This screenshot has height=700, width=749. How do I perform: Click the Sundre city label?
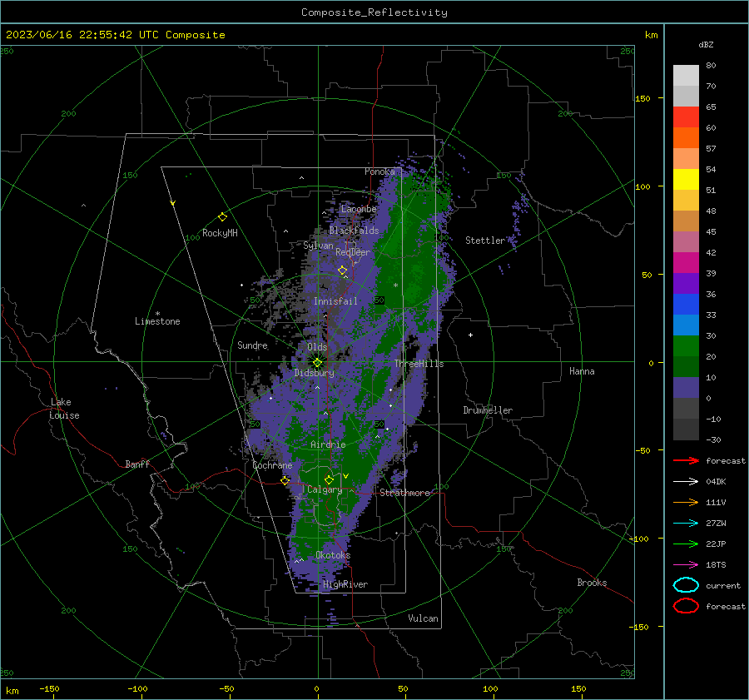coord(252,345)
